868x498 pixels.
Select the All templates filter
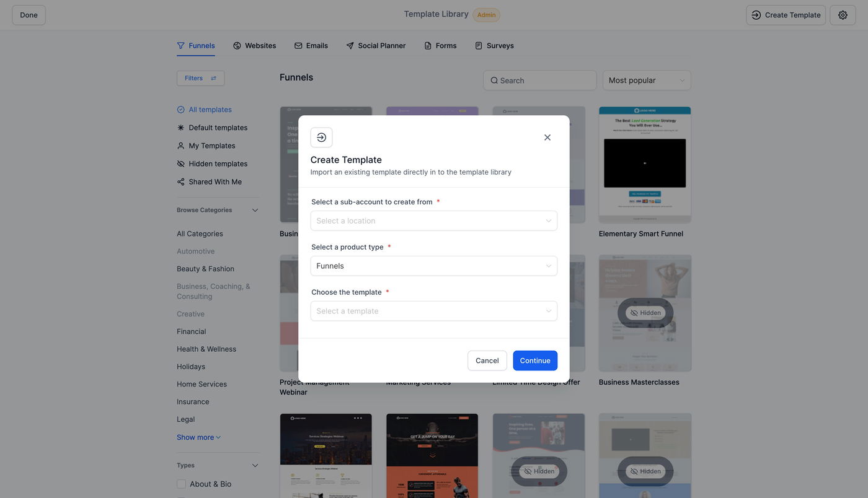tap(204, 110)
